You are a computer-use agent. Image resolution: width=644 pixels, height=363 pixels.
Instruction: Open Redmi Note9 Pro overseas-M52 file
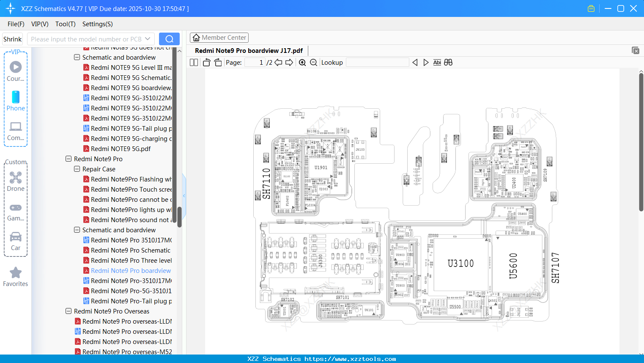(x=123, y=351)
